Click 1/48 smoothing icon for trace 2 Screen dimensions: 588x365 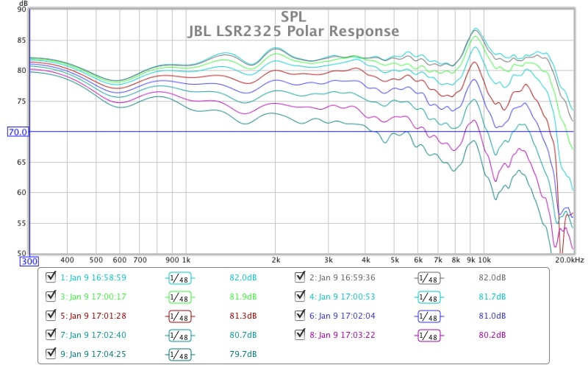(x=429, y=278)
